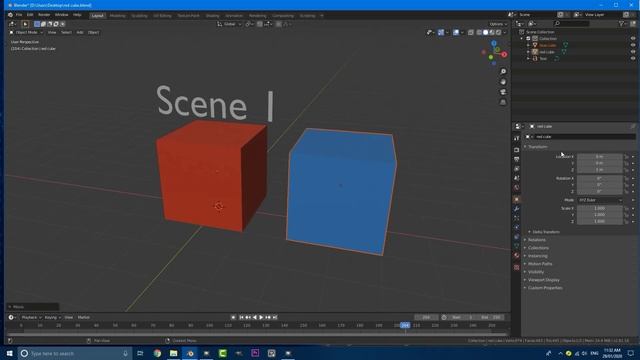Toggle snapping magnet in viewport header
Image resolution: width=640 pixels, height=360 pixels.
click(x=259, y=24)
